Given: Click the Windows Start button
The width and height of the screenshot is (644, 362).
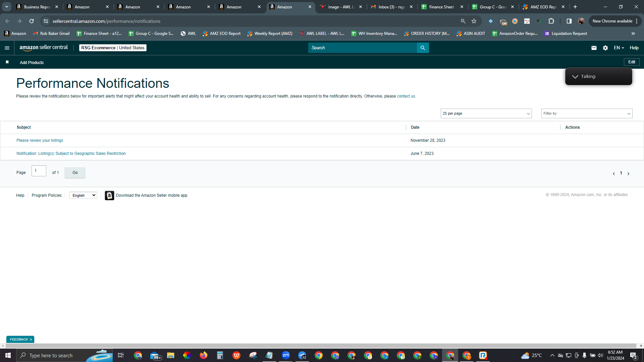Looking at the screenshot, I should point(8,355).
